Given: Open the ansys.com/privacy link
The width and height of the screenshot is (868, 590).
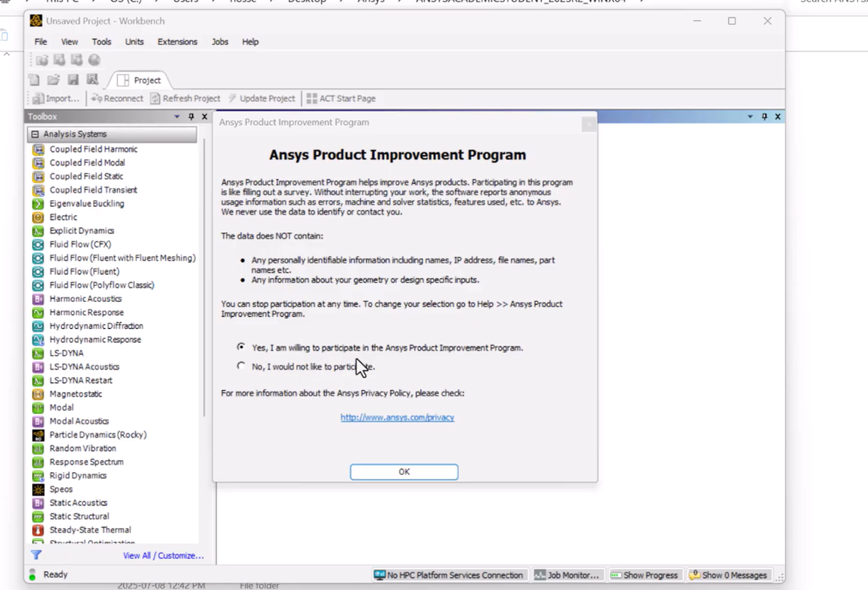Looking at the screenshot, I should pyautogui.click(x=397, y=417).
